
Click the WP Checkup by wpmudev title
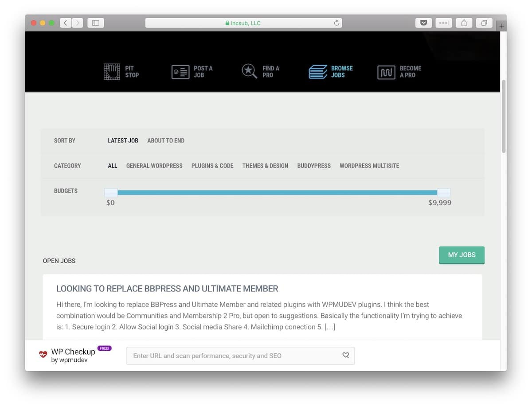tap(73, 355)
